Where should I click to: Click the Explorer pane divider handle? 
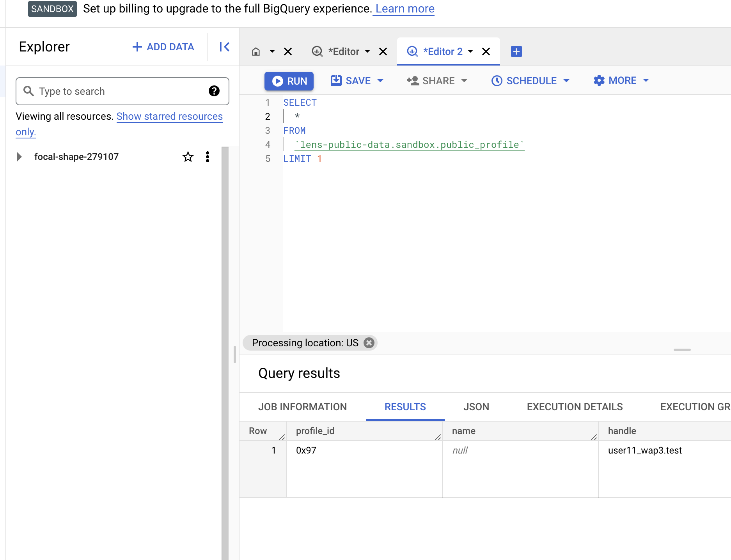[x=235, y=354]
